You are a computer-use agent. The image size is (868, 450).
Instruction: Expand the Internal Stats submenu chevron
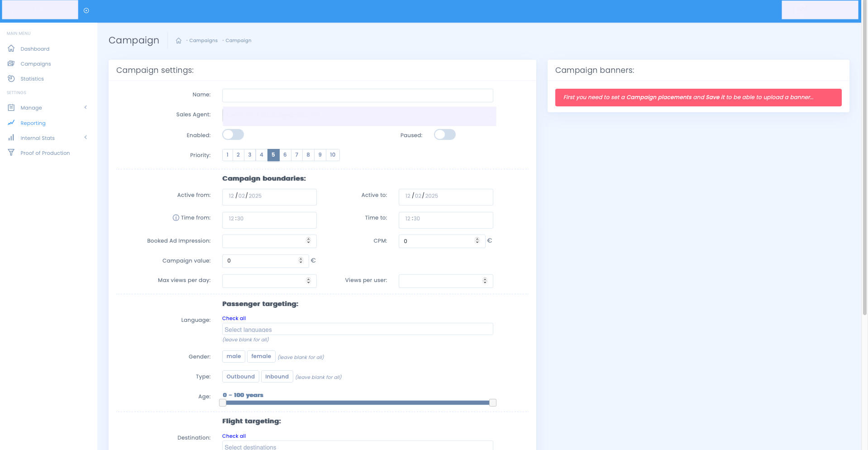coord(86,138)
